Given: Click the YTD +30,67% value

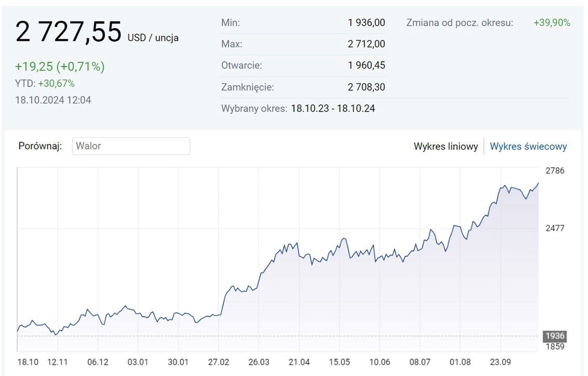Looking at the screenshot, I should click(x=56, y=84).
